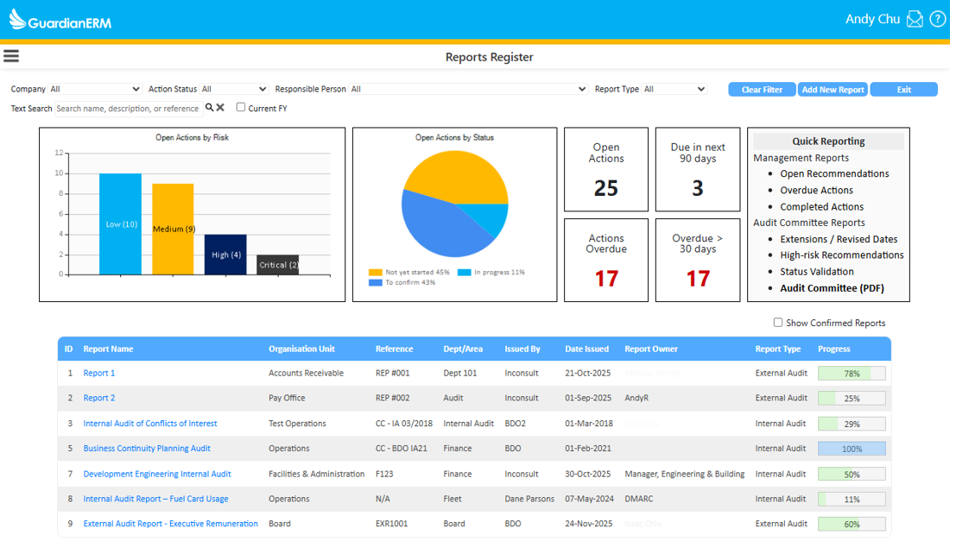This screenshot has height=560, width=975.
Task: Click into the Text Search input field
Action: (128, 109)
